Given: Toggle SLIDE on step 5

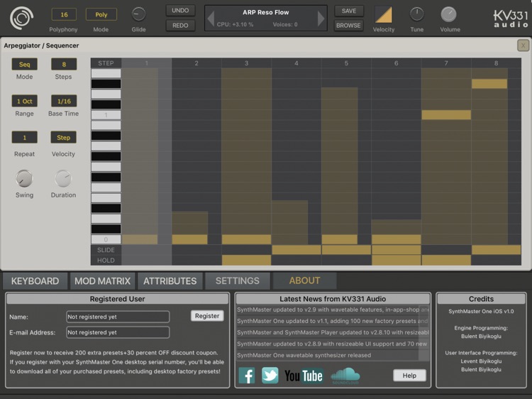Looking at the screenshot, I should click(x=346, y=250).
